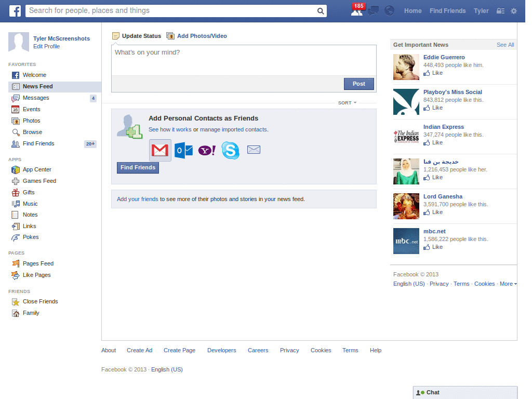Open the friend requests icon showing 185
Screen dimensions: 532x399
click(x=357, y=10)
